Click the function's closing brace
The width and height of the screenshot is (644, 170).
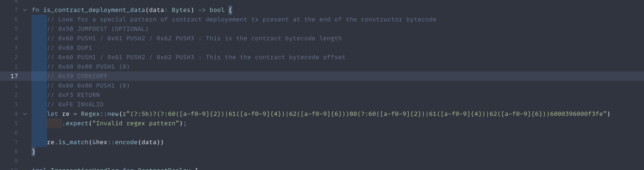point(34,152)
